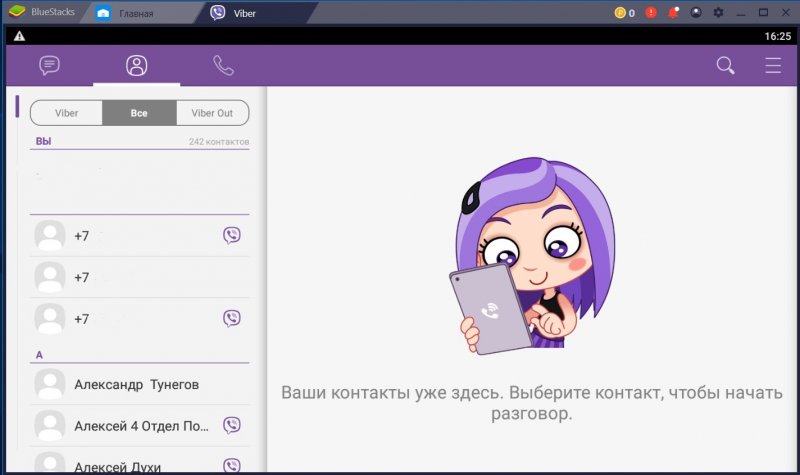The height and width of the screenshot is (475, 800).
Task: Click avatar of Алексей 4 Отдел
Action: (x=49, y=426)
